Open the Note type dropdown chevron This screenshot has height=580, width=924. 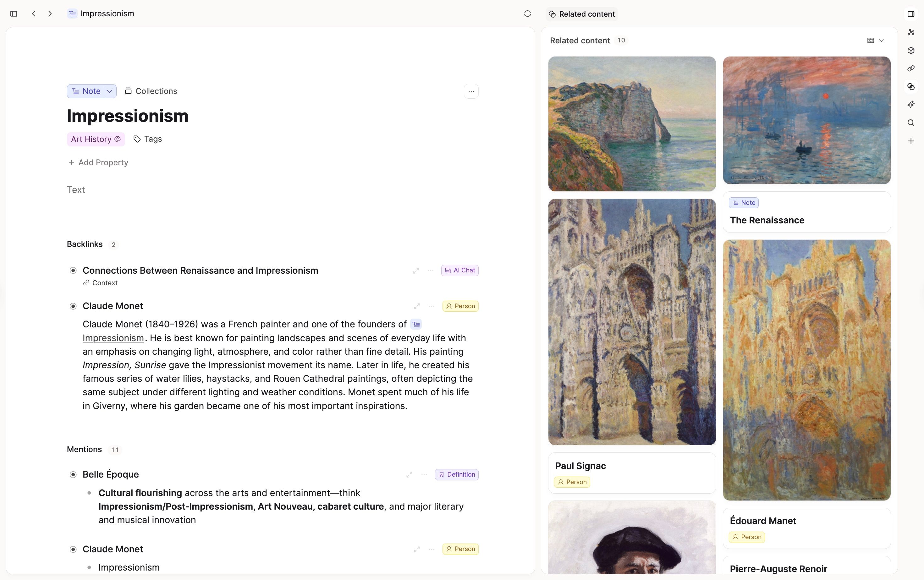110,91
